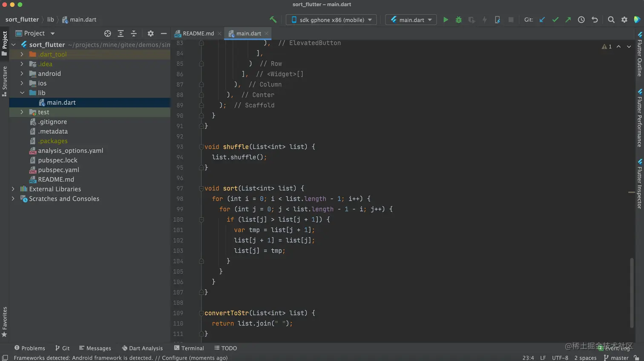
Task: Expand the test folder
Action: (x=22, y=112)
